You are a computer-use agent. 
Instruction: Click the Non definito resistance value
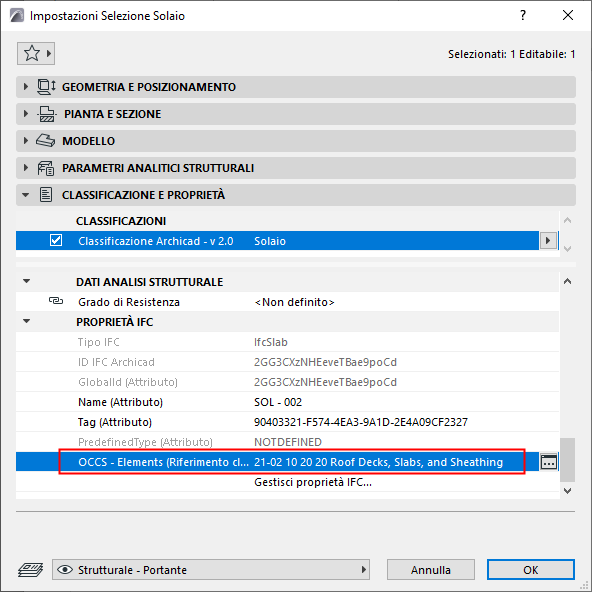click(x=294, y=302)
